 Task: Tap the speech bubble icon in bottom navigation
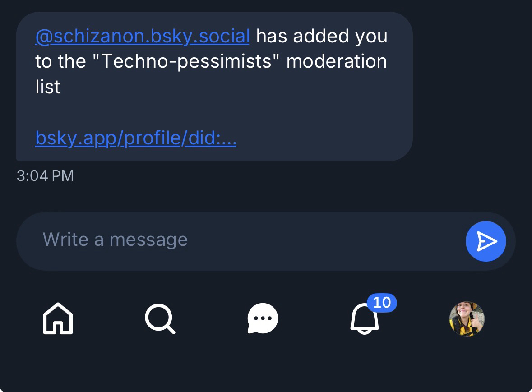click(x=263, y=318)
